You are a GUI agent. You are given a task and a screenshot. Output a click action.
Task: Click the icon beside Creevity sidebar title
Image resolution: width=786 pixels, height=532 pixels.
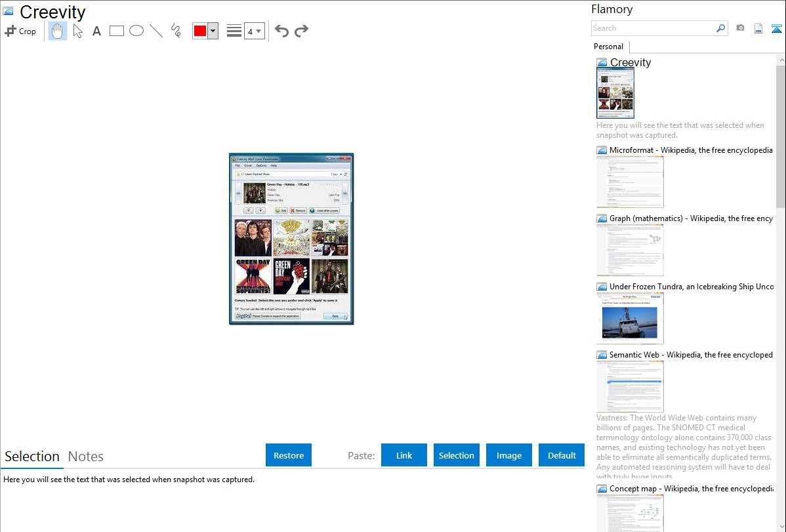pyautogui.click(x=602, y=62)
